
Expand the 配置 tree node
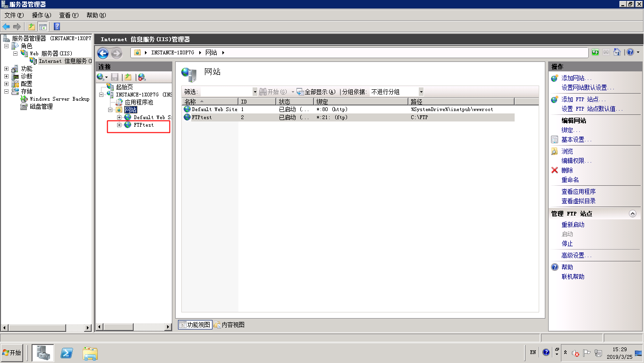click(7, 84)
